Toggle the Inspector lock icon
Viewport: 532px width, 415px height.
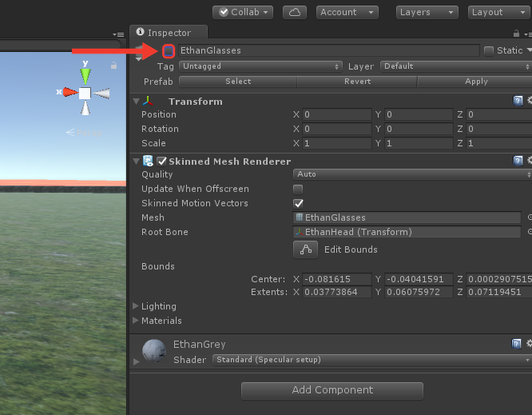[516, 34]
